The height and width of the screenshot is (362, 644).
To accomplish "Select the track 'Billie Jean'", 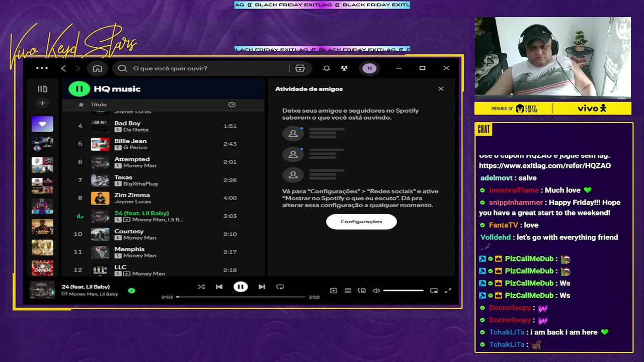I will click(130, 141).
